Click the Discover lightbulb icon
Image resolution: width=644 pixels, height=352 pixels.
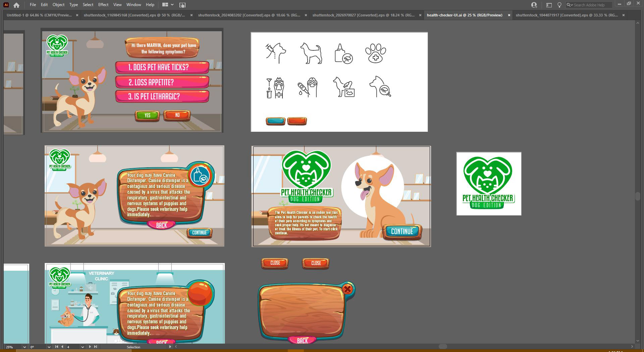point(559,5)
